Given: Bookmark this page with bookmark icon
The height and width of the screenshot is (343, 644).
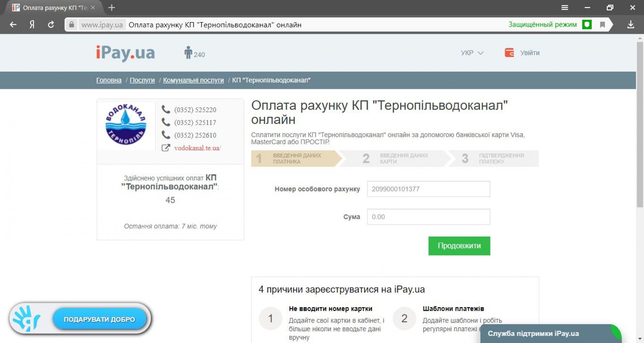Looking at the screenshot, I should (602, 24).
